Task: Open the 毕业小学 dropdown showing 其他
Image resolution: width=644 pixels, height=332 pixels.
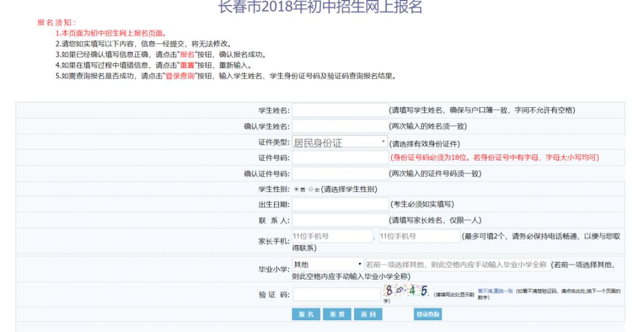Action: point(328,264)
